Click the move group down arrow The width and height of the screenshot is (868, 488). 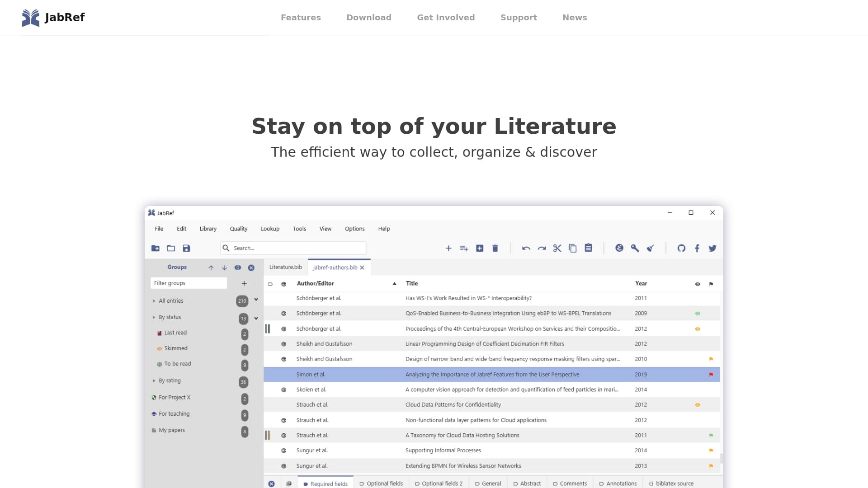coord(224,267)
